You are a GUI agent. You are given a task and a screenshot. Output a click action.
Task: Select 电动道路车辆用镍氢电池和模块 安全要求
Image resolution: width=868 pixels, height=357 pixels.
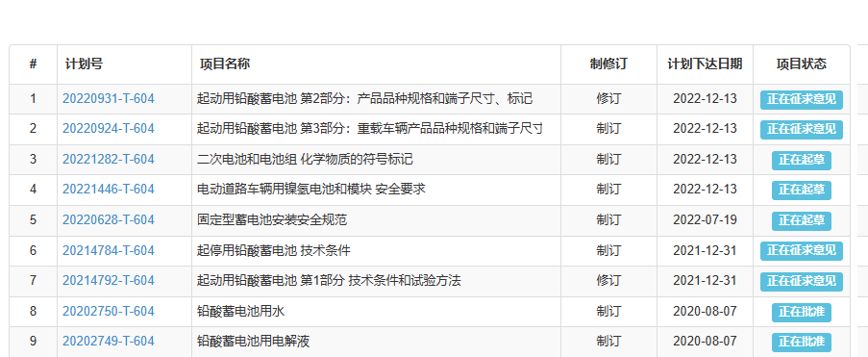point(311,190)
